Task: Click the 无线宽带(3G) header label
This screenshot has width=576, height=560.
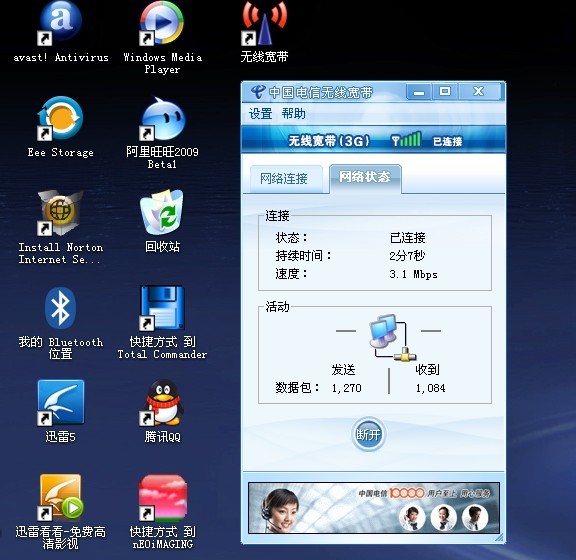Action: tap(329, 141)
